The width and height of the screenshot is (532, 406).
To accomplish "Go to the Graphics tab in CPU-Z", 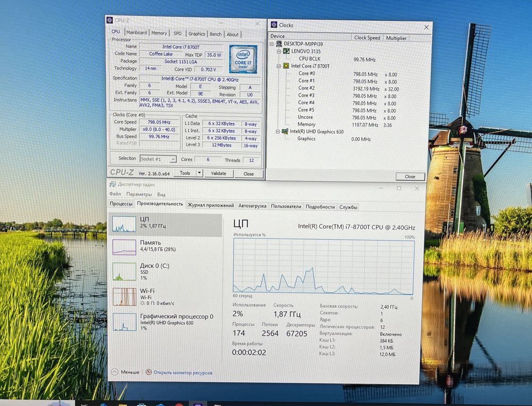I will click(197, 34).
